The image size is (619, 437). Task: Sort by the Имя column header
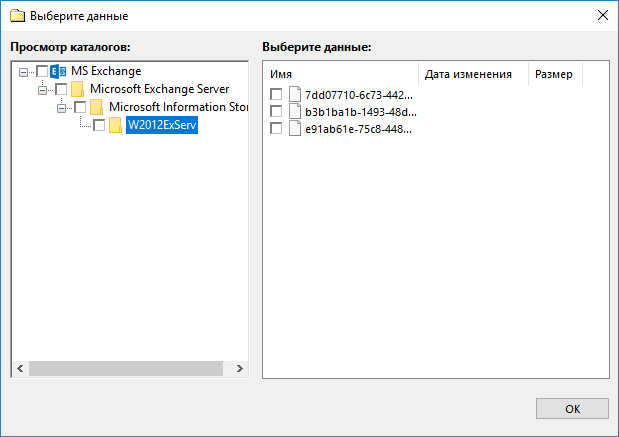(340, 74)
